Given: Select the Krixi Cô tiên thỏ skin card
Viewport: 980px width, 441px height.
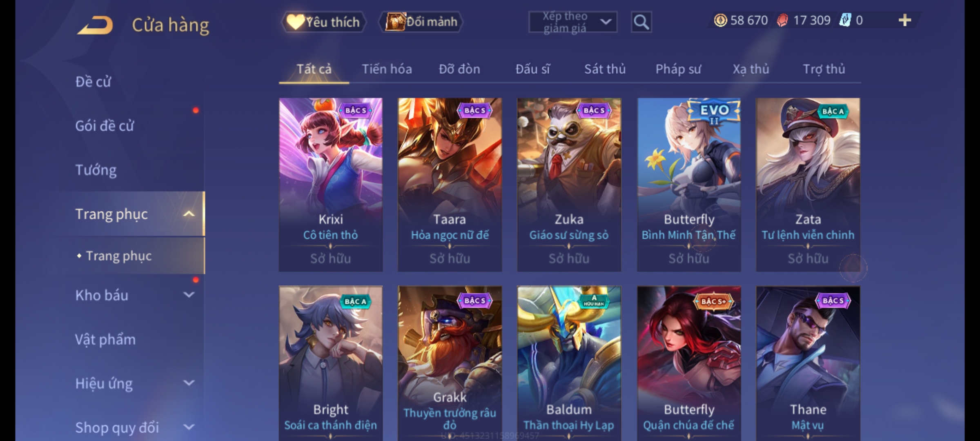Looking at the screenshot, I should 331,185.
